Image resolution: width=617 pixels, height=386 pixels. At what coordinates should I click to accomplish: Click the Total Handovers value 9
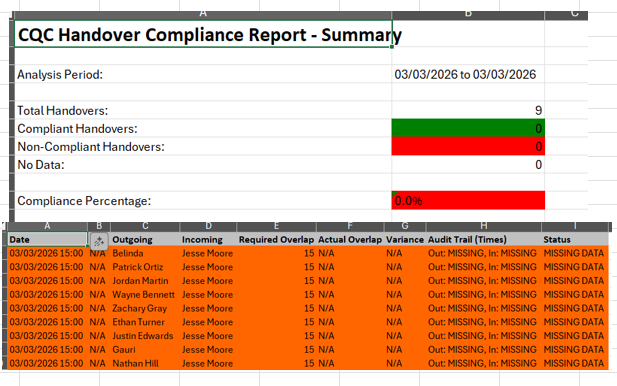(468, 110)
